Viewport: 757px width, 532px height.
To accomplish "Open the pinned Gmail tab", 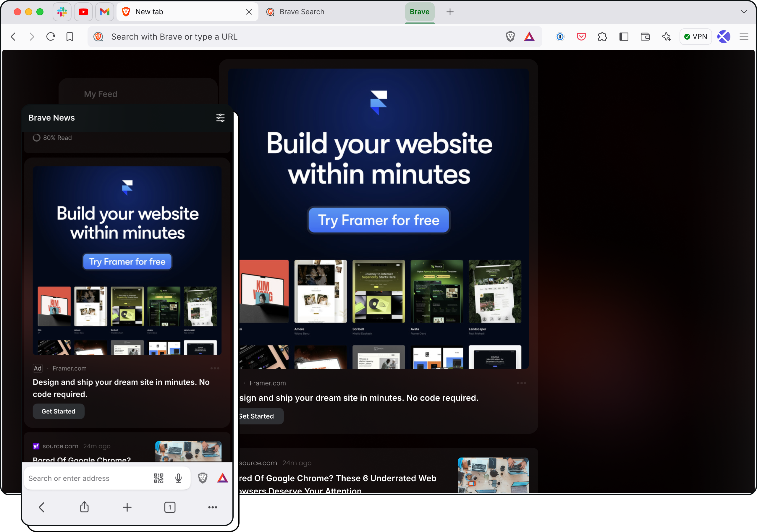I will pyautogui.click(x=104, y=12).
